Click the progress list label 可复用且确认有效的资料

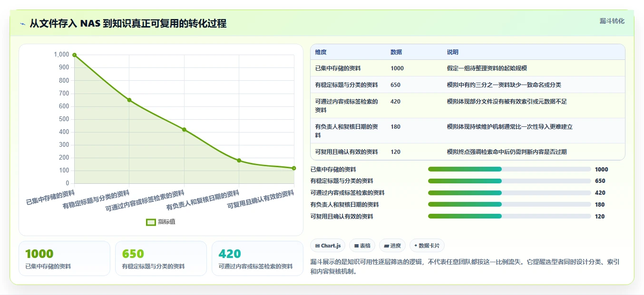[x=342, y=217]
